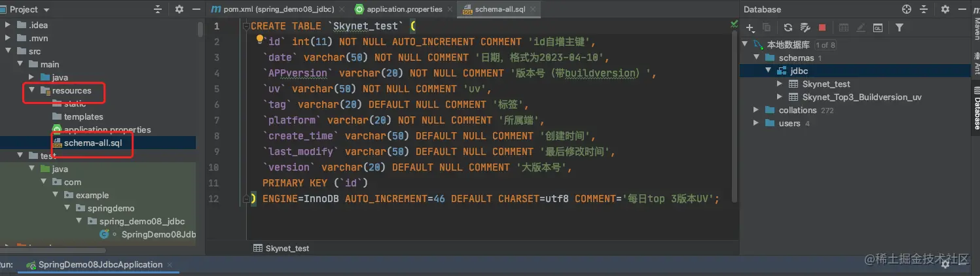This screenshot has height=276, width=980.
Task: Click the PRIMARY KEY line in the editor
Action: (x=315, y=183)
